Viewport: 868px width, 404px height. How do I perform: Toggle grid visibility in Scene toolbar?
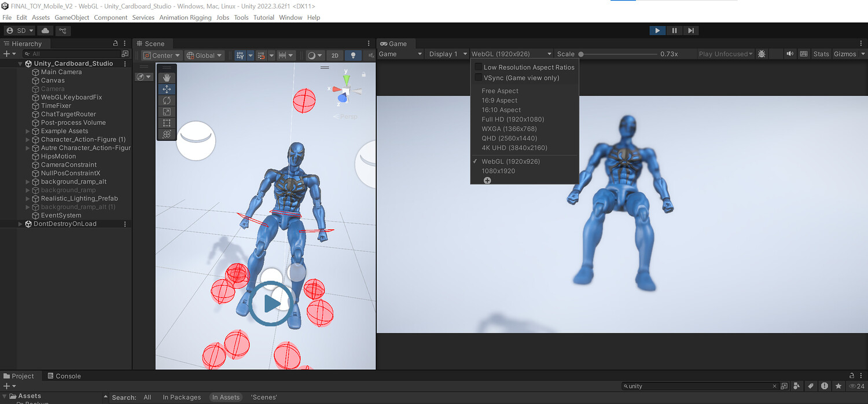click(240, 56)
